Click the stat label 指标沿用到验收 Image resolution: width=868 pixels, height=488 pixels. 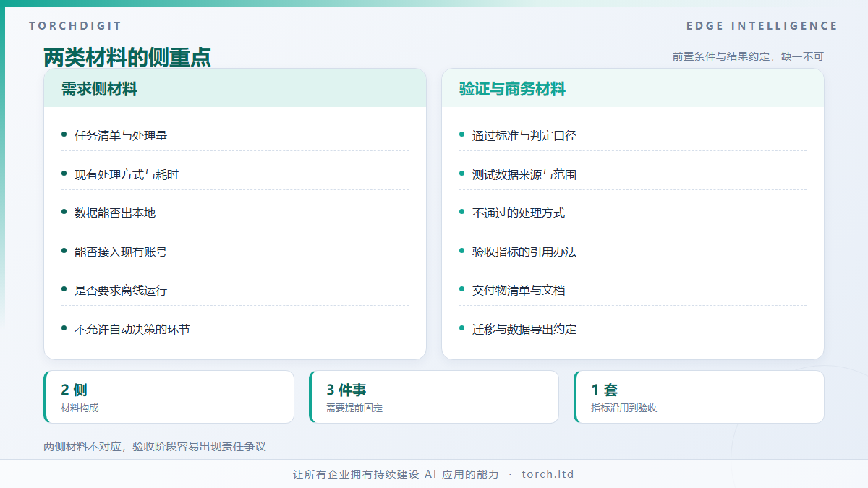tap(624, 408)
